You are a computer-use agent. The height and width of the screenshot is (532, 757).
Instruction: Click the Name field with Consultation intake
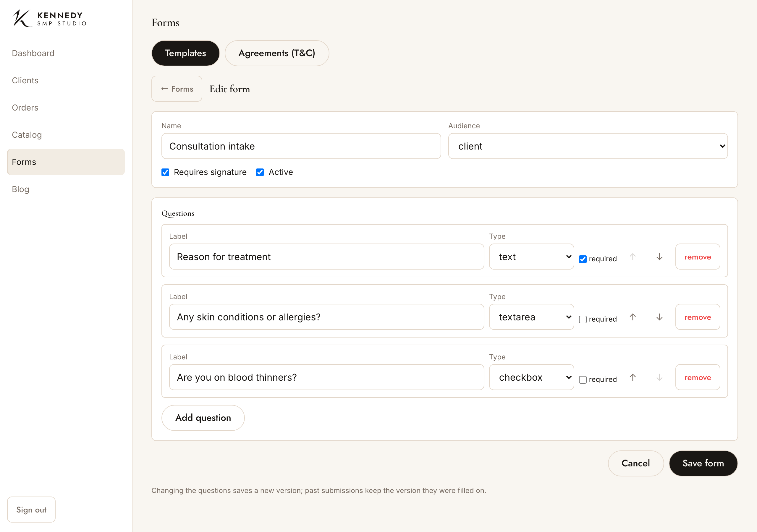301,146
